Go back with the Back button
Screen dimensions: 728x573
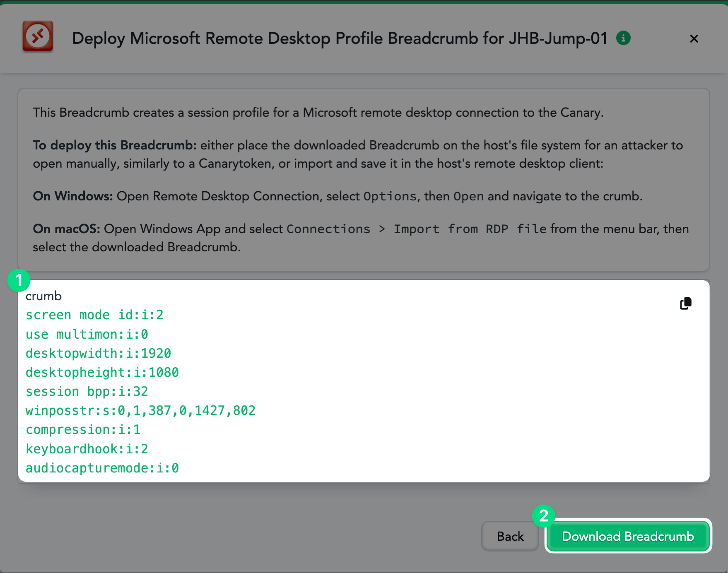pyautogui.click(x=510, y=536)
